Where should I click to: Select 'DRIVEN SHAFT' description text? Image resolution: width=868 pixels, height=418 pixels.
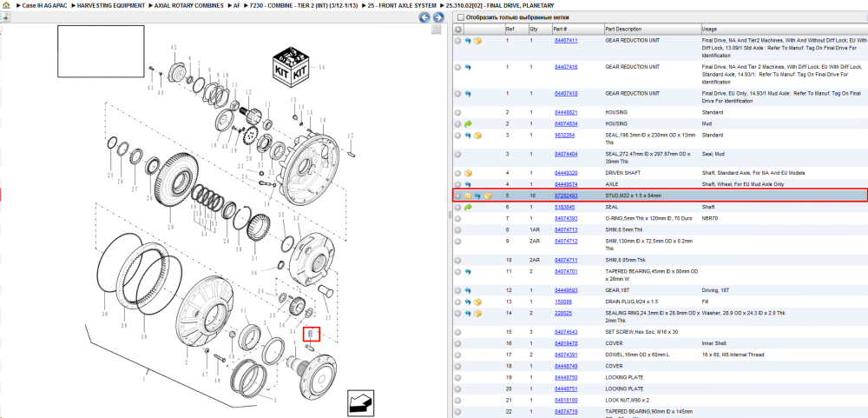point(622,173)
